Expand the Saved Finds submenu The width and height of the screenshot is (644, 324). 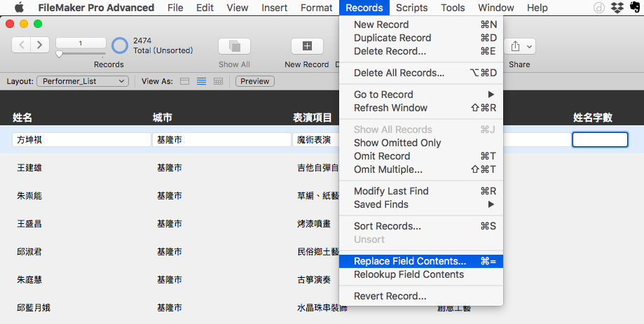click(x=421, y=204)
